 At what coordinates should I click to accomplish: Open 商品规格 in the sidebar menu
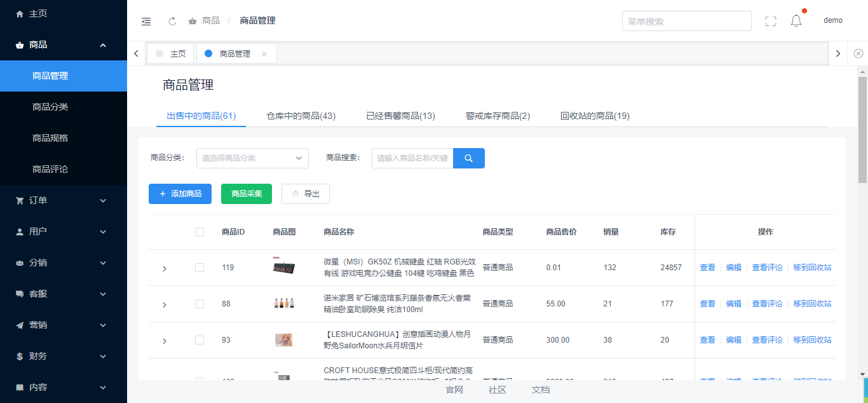[50, 138]
